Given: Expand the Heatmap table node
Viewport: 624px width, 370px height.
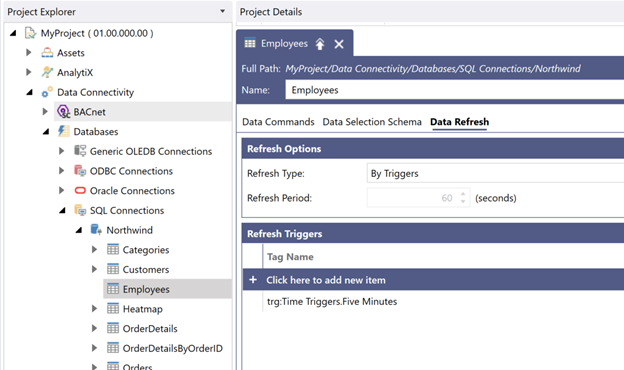Looking at the screenshot, I should [x=94, y=308].
